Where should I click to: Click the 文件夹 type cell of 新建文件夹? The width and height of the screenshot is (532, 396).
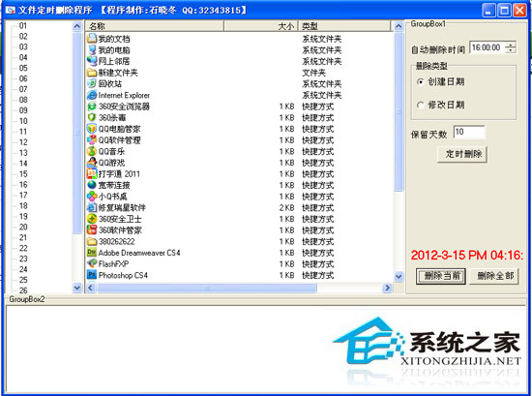(x=313, y=73)
